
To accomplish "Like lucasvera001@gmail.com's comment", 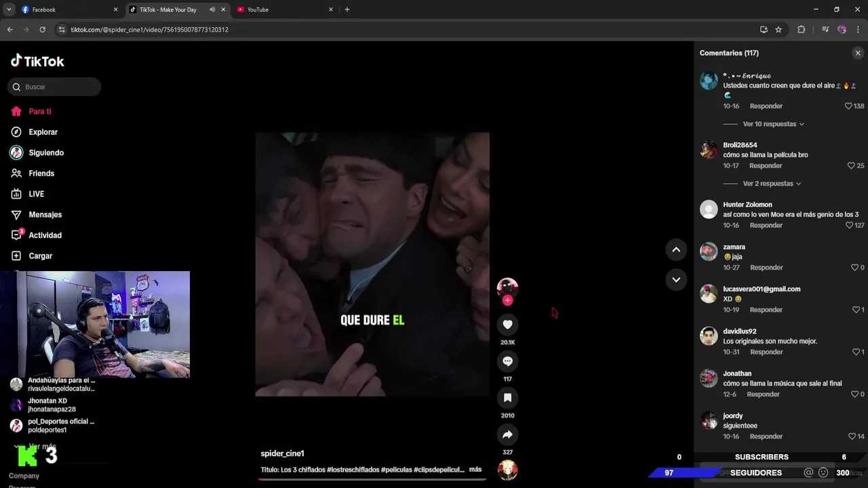I will (x=856, y=310).
